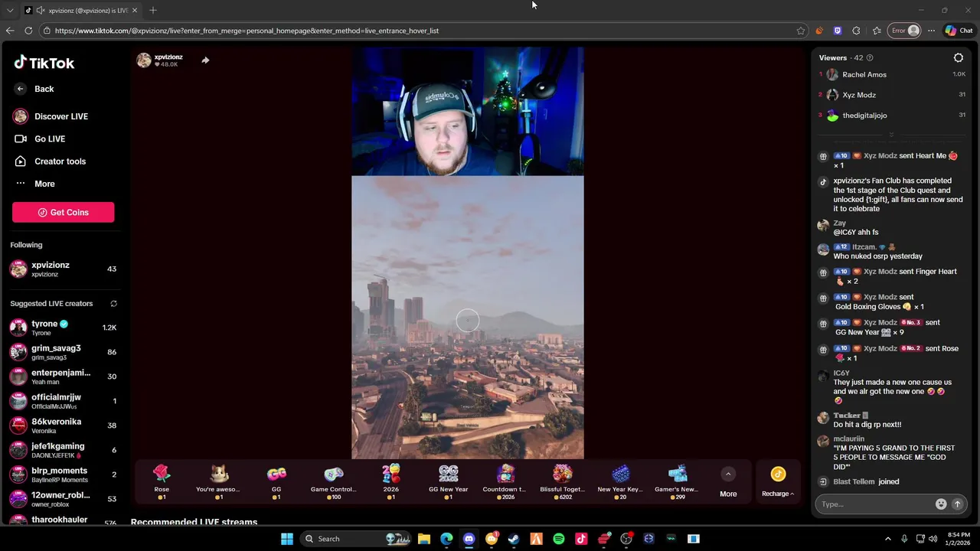Open a new browser tab
Viewport: 980px width, 551px height.
tap(153, 10)
